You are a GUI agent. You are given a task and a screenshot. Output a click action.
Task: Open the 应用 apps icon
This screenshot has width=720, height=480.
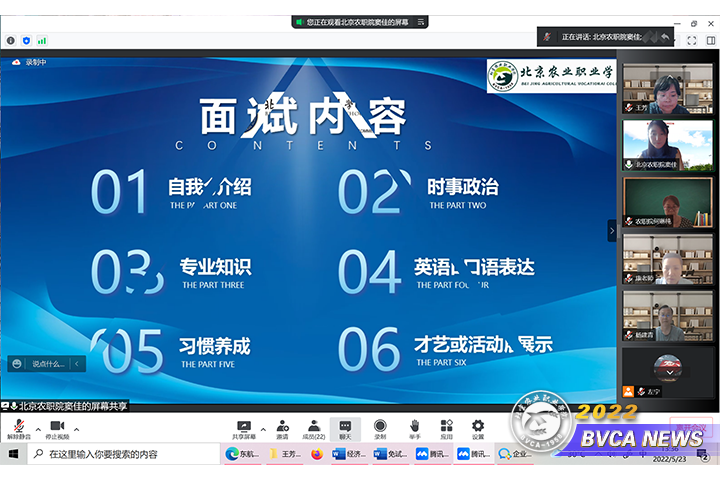click(446, 428)
